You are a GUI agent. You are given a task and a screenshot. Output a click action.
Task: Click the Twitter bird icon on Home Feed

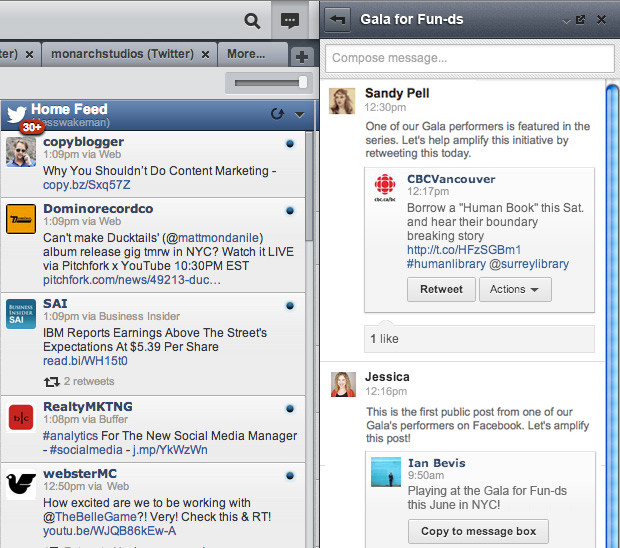(x=16, y=113)
